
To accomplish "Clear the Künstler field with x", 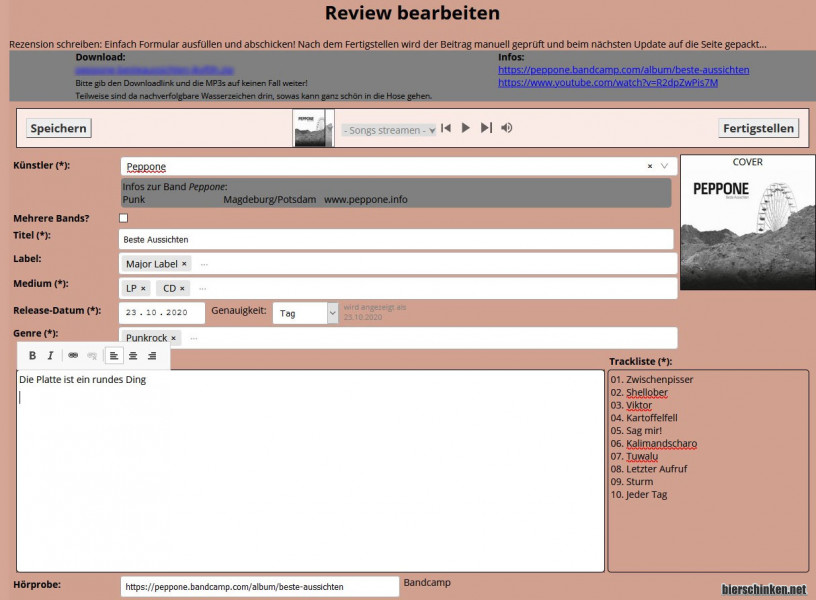I will (x=649, y=166).
